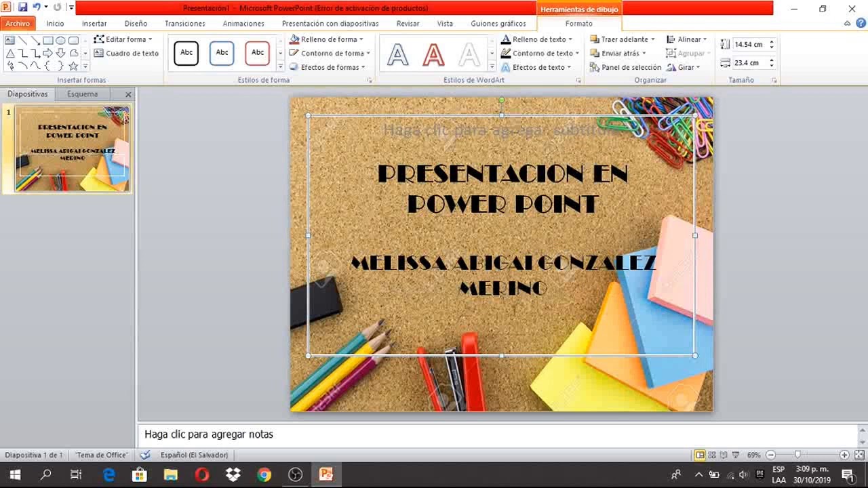The image size is (868, 488).
Task: Open Relleno de forma dropdown
Action: point(326,39)
